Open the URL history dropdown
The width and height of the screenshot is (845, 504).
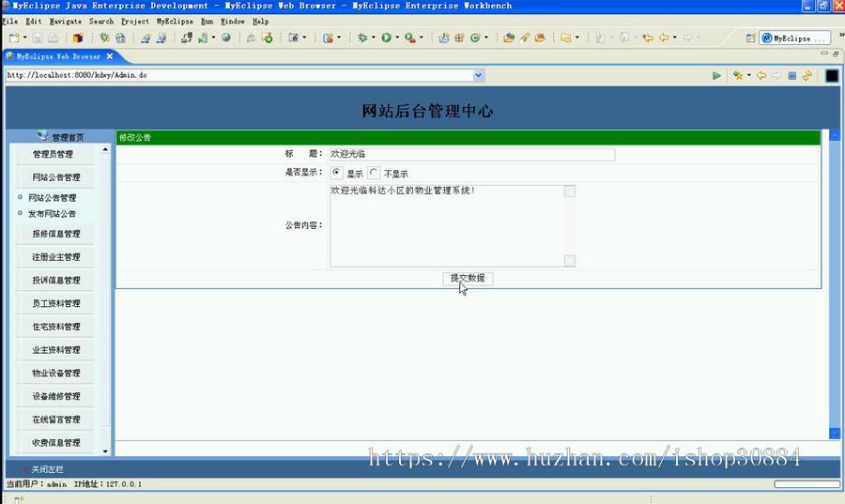click(479, 76)
